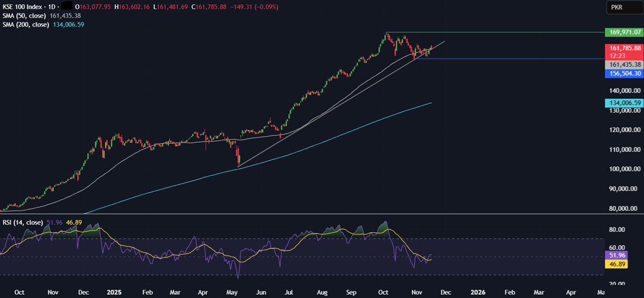644x298 pixels.
Task: Click the gray 161,435.38 SMA price label
Action: point(625,65)
